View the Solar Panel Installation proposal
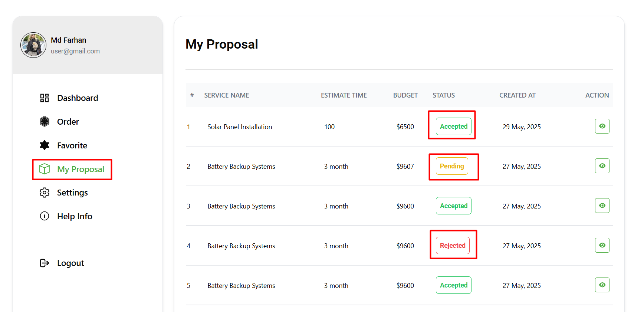Viewport: 644px width, 312px height. (602, 126)
